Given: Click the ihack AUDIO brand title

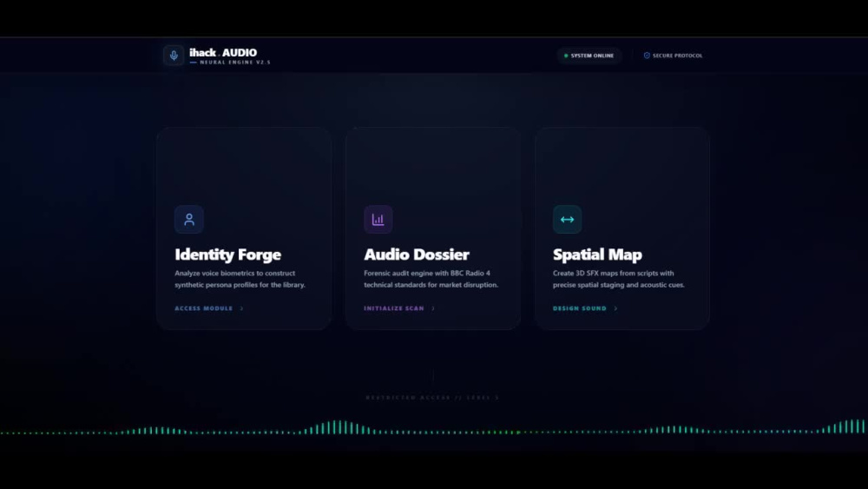Looking at the screenshot, I should click(223, 53).
